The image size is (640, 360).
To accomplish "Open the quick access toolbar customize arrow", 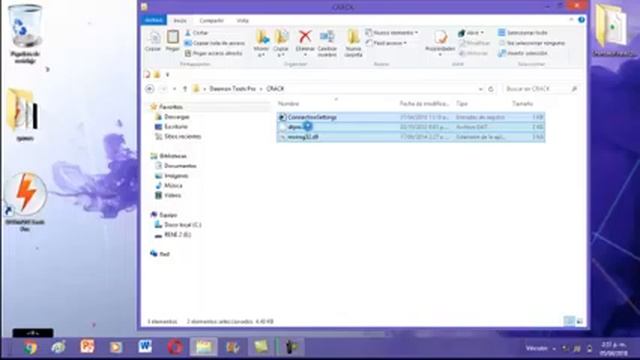I will tap(167, 75).
